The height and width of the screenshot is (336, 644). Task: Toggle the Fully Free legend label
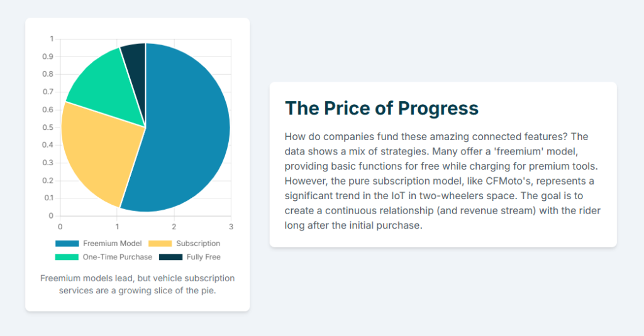pos(204,257)
